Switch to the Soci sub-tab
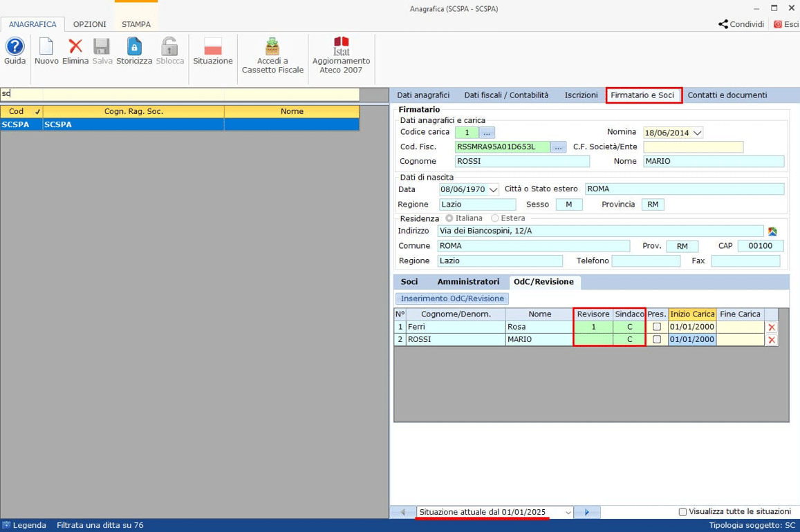This screenshot has width=800, height=532. click(409, 282)
